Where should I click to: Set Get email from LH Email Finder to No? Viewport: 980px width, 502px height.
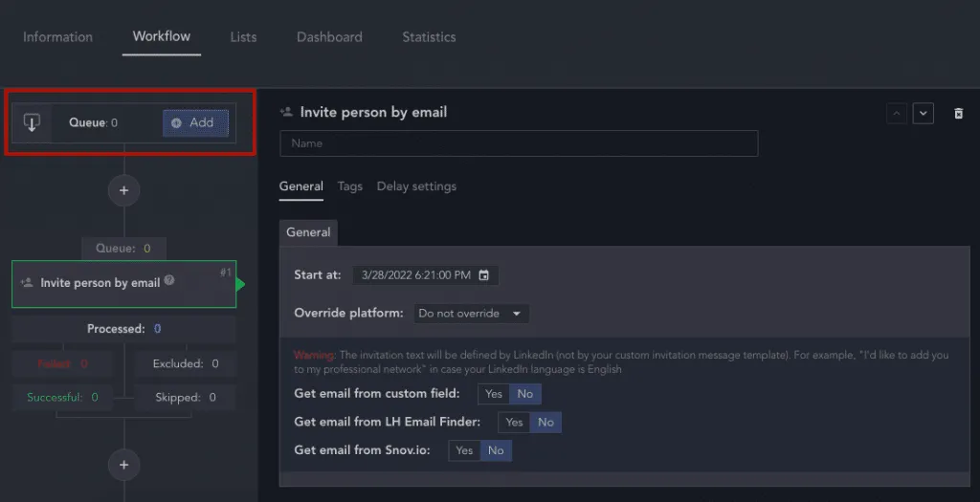(546, 423)
